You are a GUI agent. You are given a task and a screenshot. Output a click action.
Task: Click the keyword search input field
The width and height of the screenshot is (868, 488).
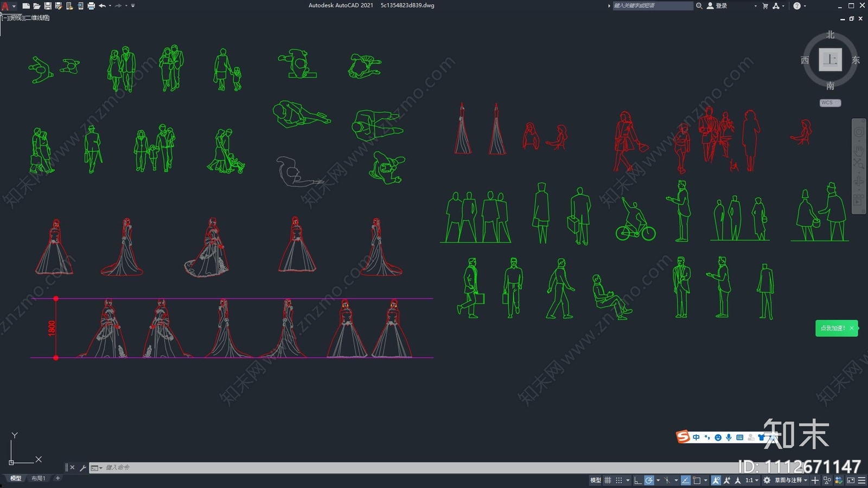click(x=652, y=6)
